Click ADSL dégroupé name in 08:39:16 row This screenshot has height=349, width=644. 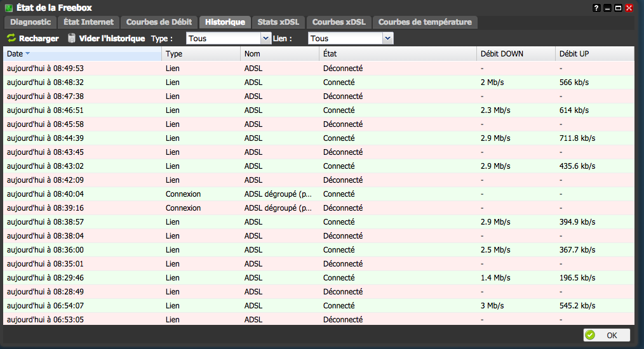click(278, 207)
